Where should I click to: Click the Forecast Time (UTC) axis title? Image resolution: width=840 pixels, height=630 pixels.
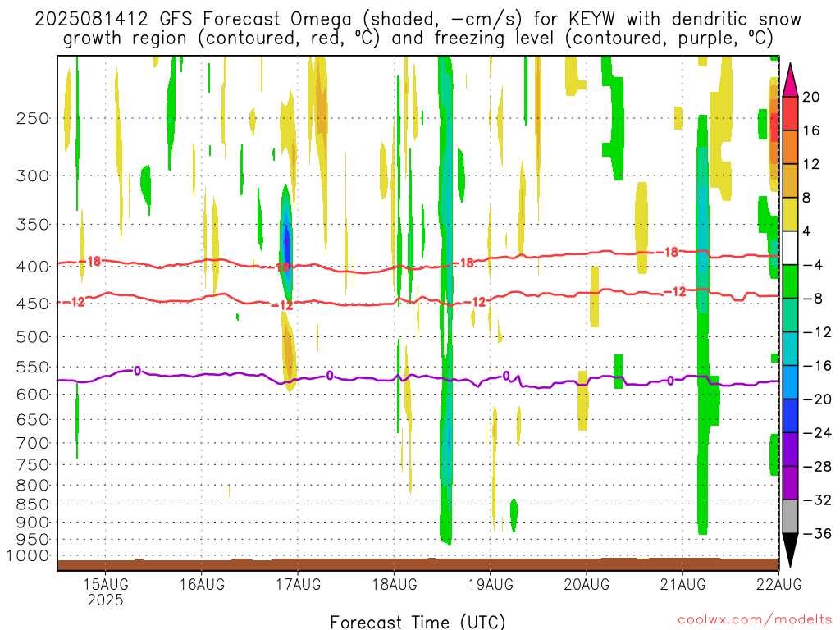(418, 622)
